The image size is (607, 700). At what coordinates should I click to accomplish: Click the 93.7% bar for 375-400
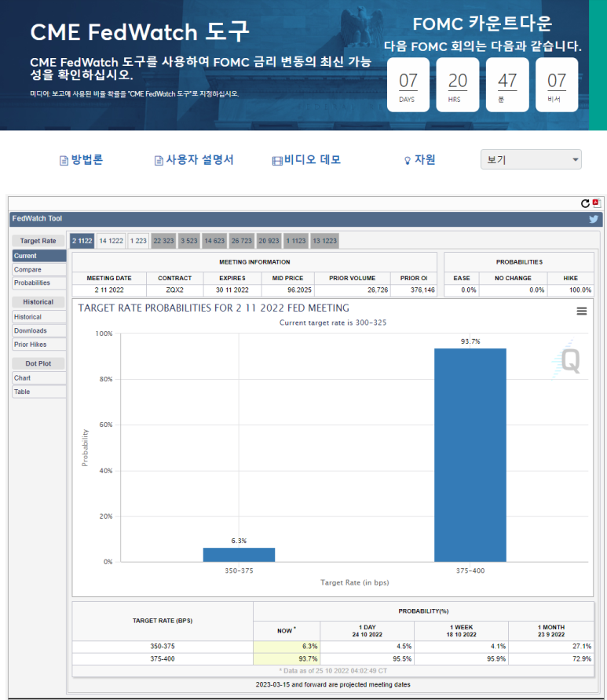pyautogui.click(x=470, y=455)
